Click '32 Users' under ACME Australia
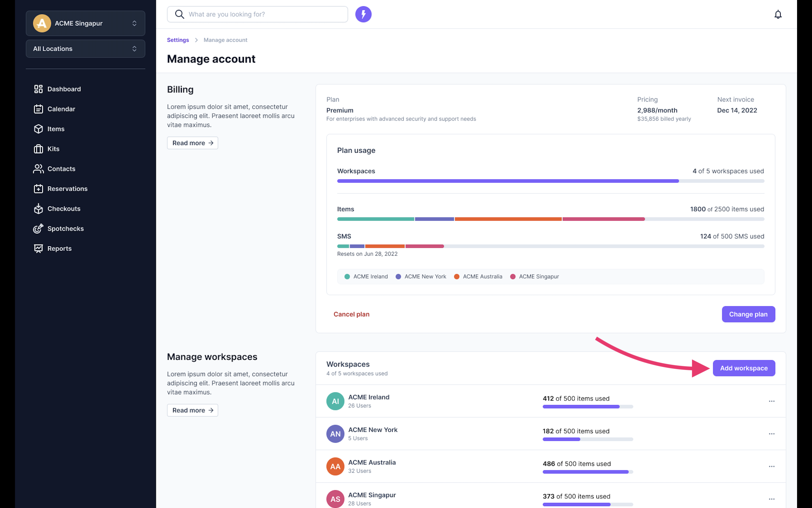The height and width of the screenshot is (508, 812). 359,471
